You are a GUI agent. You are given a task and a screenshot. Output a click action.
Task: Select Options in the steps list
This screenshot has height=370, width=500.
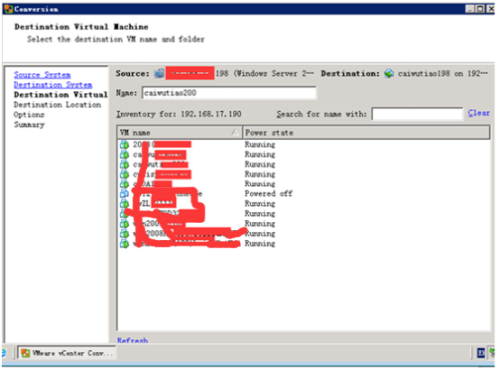[29, 115]
